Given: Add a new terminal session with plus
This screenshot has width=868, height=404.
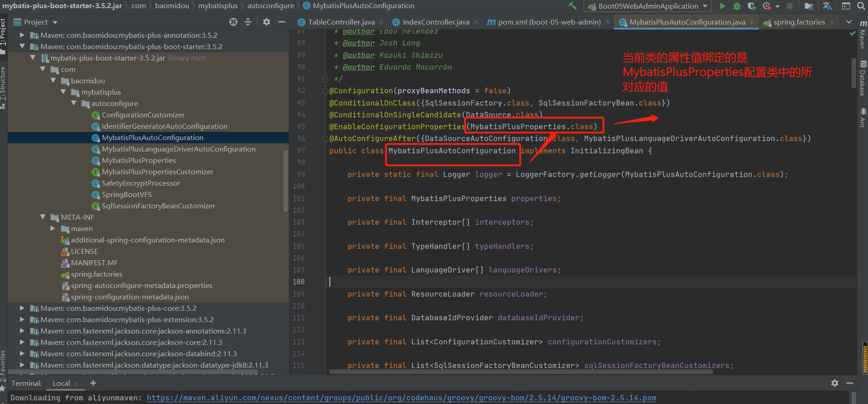Looking at the screenshot, I should tap(93, 383).
